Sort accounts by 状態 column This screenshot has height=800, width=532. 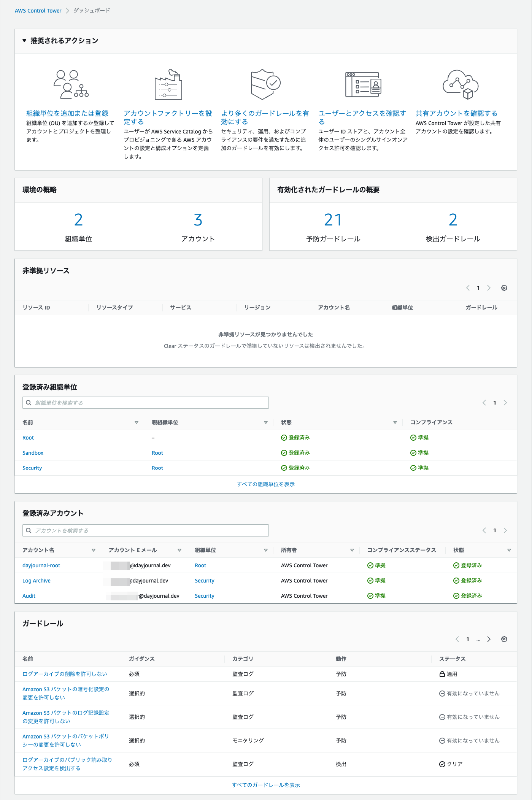(x=509, y=550)
